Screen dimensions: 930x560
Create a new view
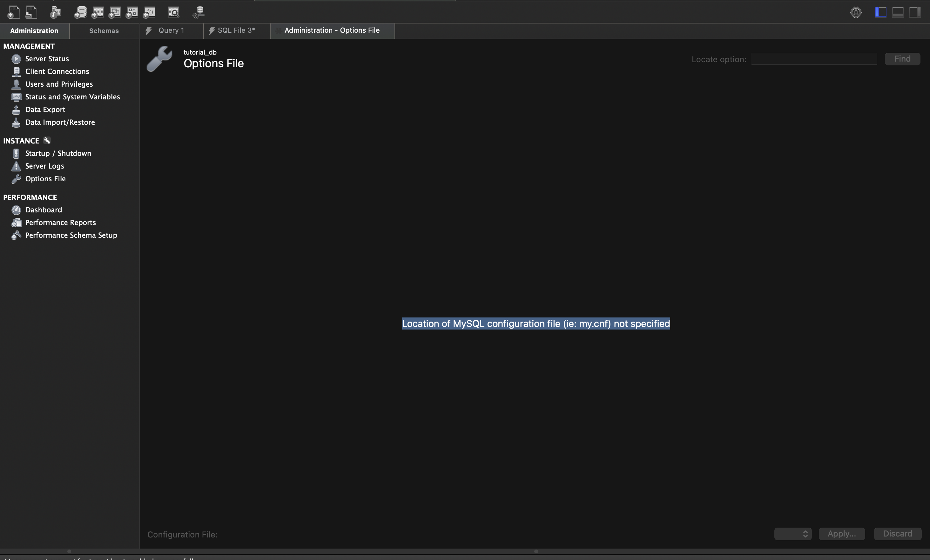(x=115, y=12)
